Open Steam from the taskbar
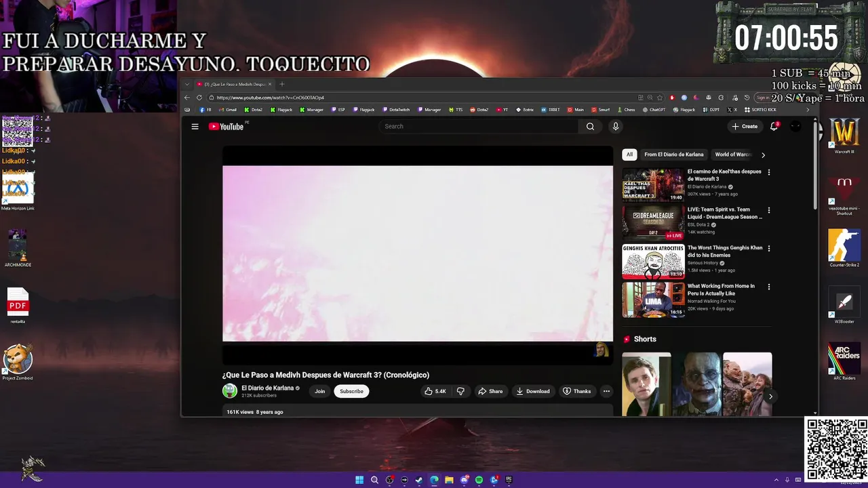The width and height of the screenshot is (868, 488). click(419, 480)
